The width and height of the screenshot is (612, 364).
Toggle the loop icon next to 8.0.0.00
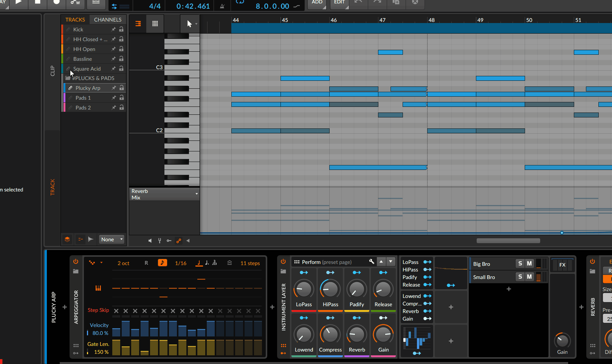[x=240, y=2]
